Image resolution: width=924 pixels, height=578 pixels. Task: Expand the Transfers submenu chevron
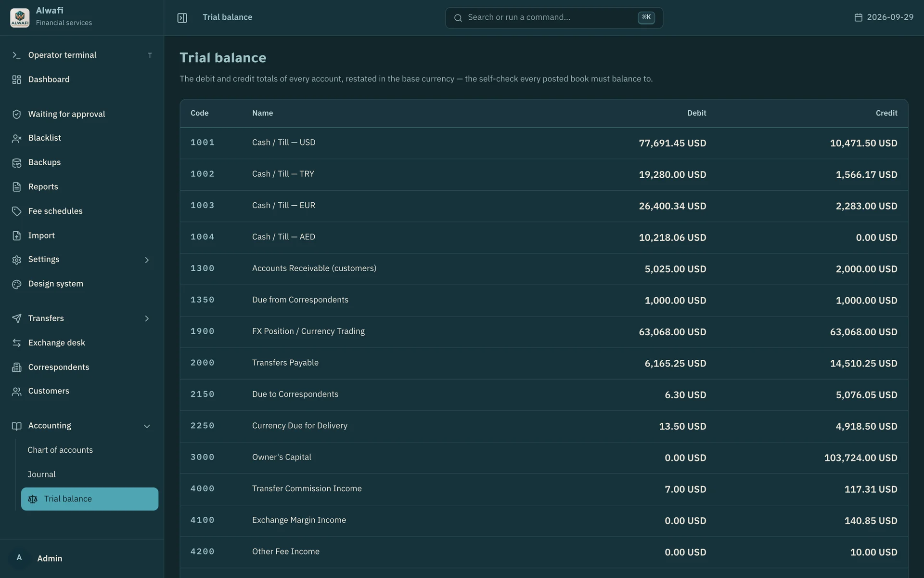pos(147,318)
